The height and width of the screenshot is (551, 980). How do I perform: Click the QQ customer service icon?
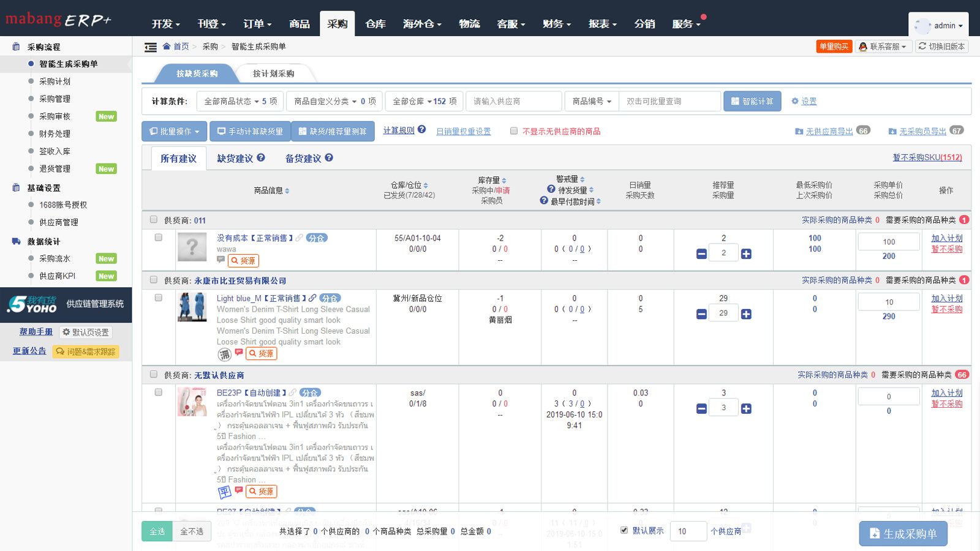coord(861,46)
